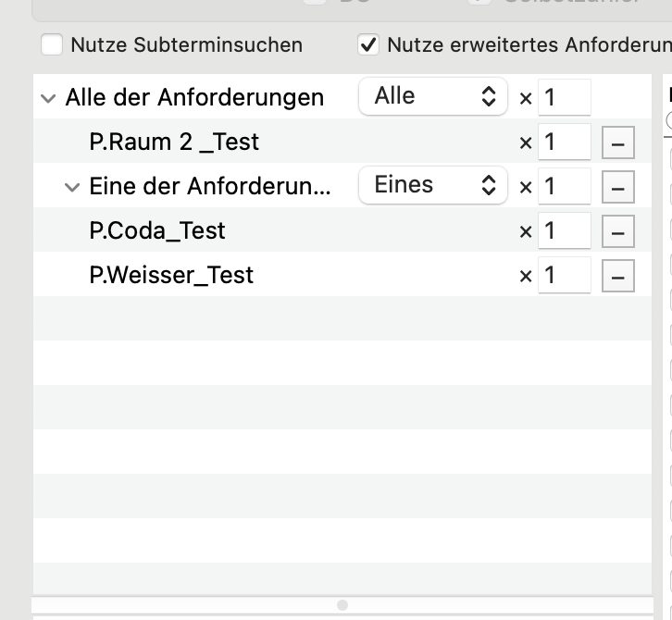Collapse the Alle der Anforderungen group
The image size is (672, 620).
tap(48, 98)
